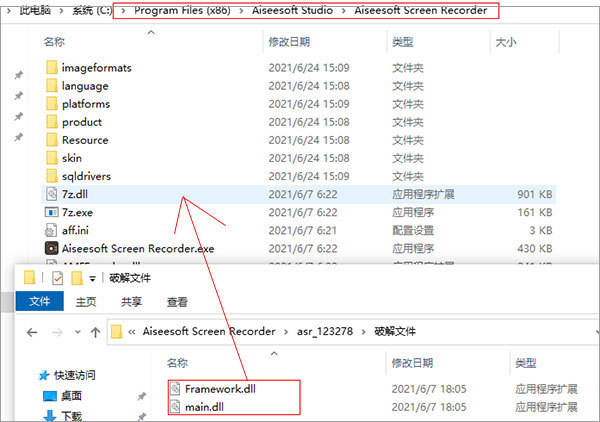Click the 7z.exe application icon
Image resolution: width=600 pixels, height=422 pixels.
click(52, 212)
